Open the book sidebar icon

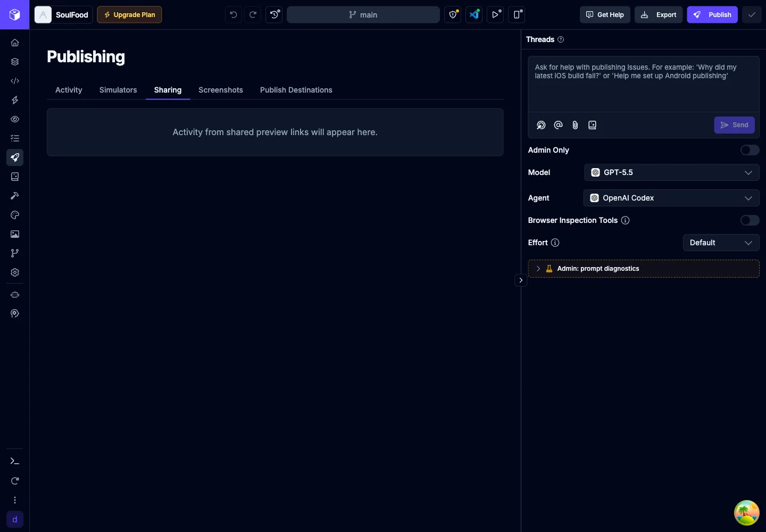pyautogui.click(x=15, y=177)
